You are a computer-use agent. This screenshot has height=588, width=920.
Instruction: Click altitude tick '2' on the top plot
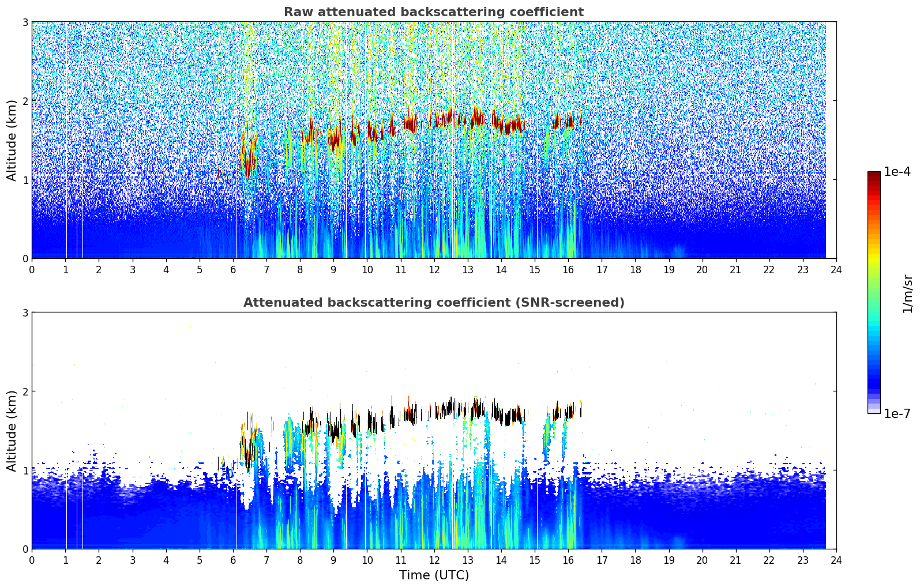(25, 101)
